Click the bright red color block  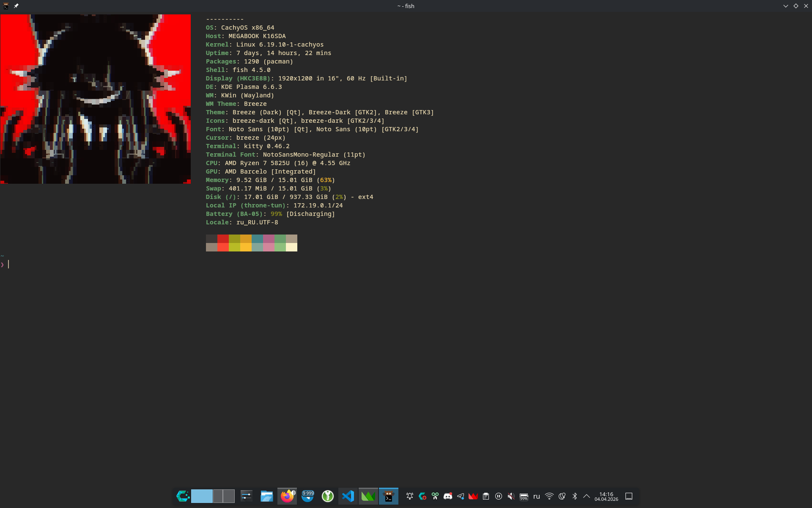click(x=223, y=247)
